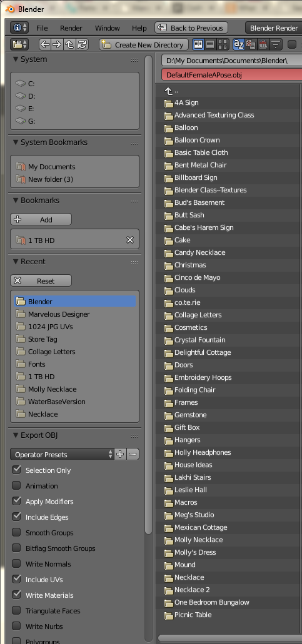Open New folder (3) system bookmark
Screen dimensions: 302x644
(x=75, y=179)
